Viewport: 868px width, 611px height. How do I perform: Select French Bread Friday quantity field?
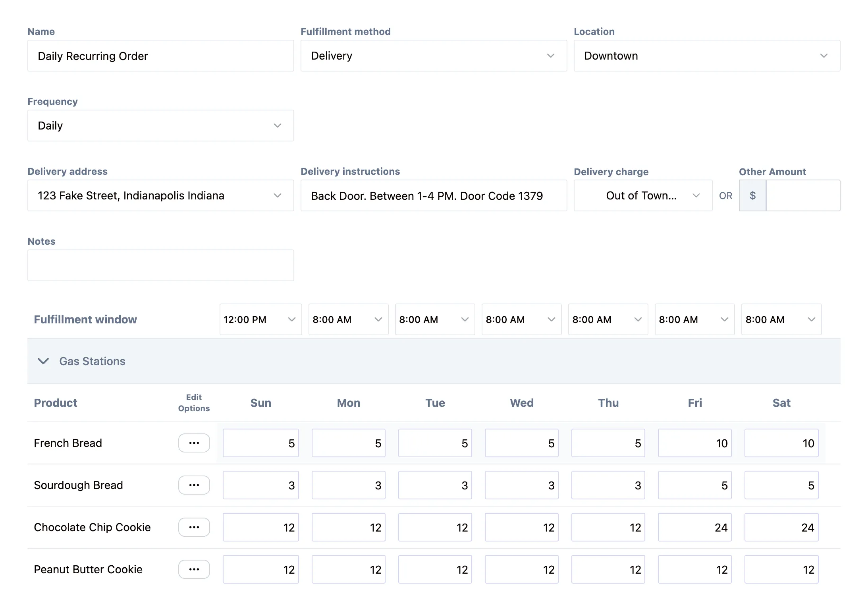694,443
